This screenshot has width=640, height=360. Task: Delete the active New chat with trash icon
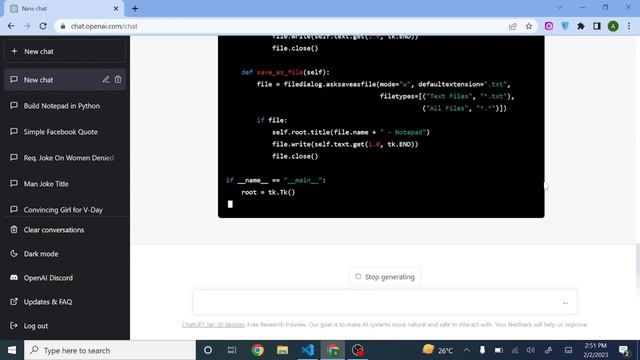coord(118,80)
